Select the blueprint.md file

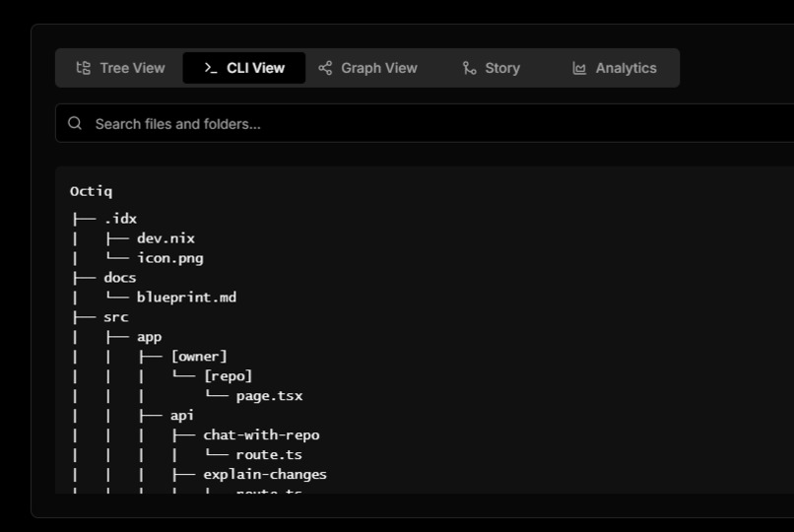(186, 298)
